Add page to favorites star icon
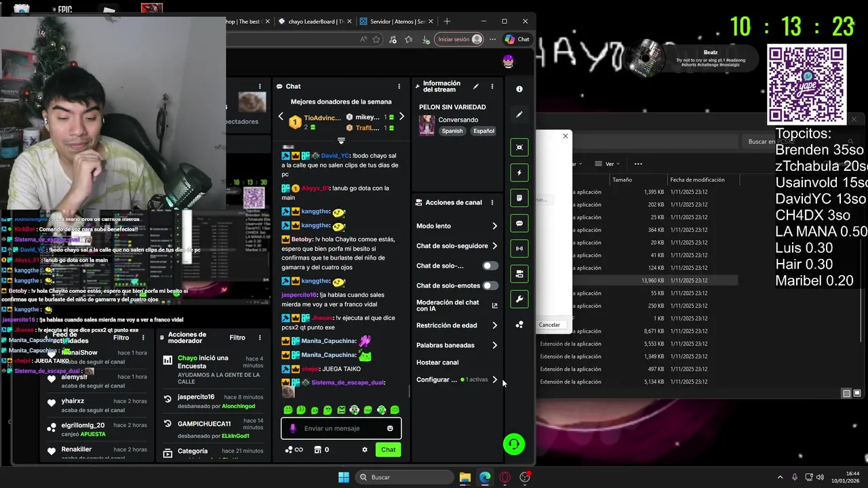868x488 pixels. tap(376, 39)
